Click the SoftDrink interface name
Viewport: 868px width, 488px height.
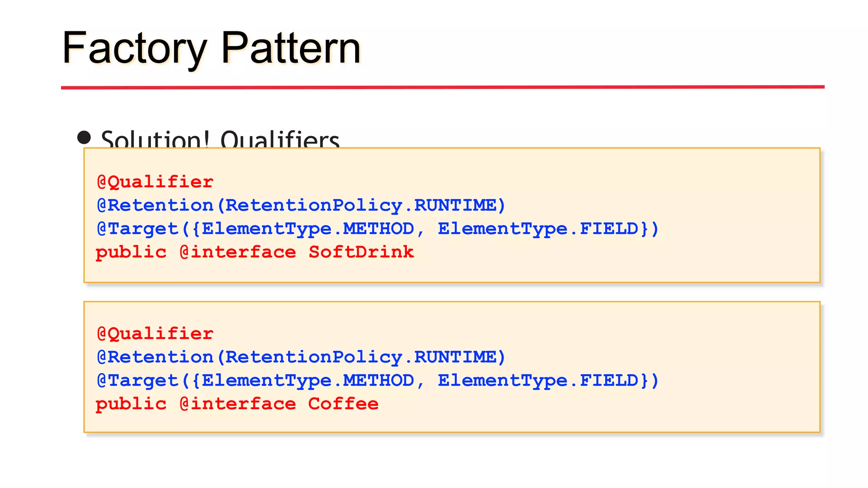click(x=361, y=252)
